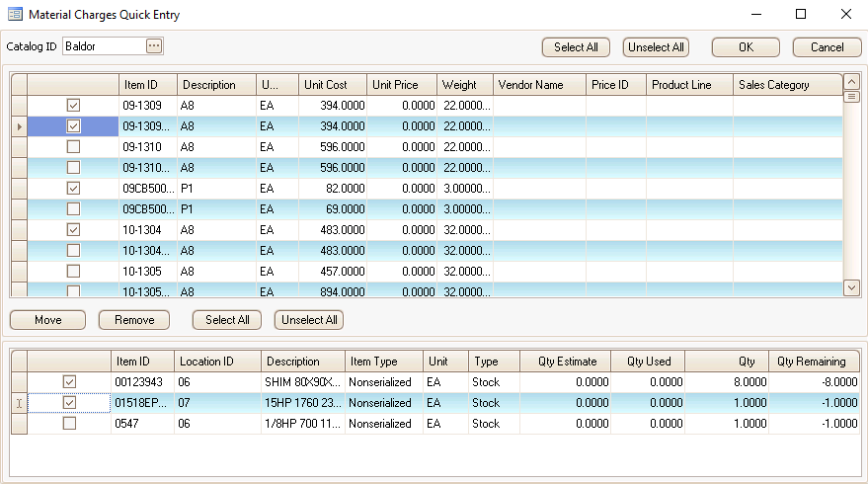Sort lower grid by Location ID header
The width and height of the screenshot is (868, 484).
(x=217, y=362)
